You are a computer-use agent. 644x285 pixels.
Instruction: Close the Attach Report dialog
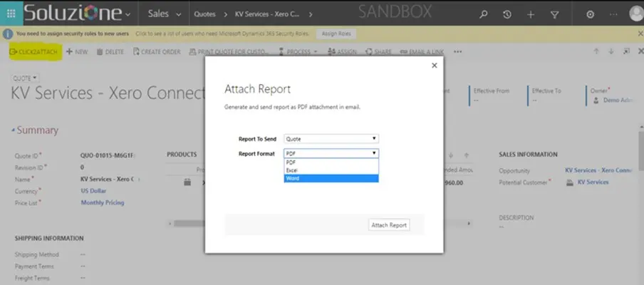(435, 66)
